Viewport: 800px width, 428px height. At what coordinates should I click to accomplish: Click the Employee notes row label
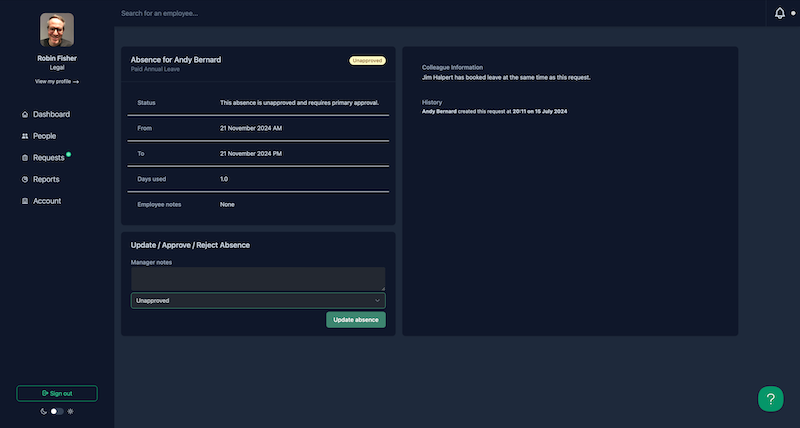pyautogui.click(x=159, y=205)
